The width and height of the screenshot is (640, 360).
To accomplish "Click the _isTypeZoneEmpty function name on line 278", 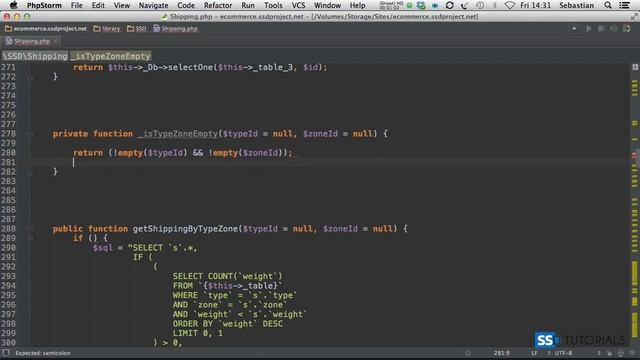I will (x=178, y=133).
